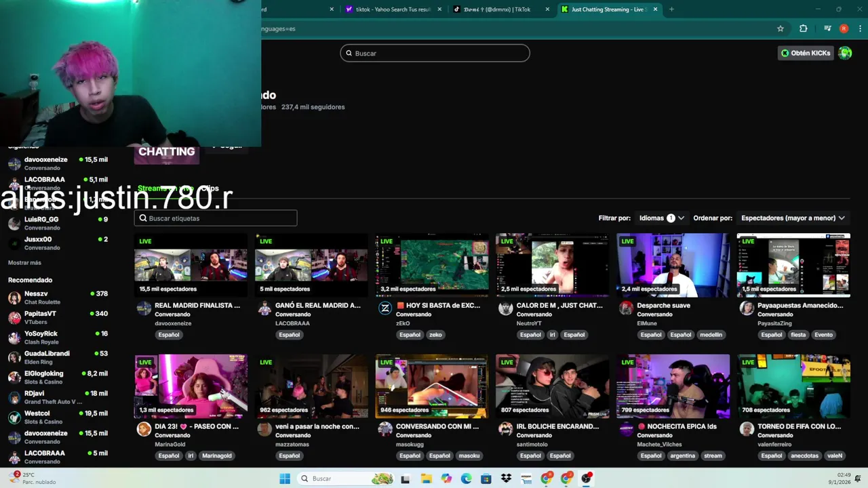Screen dimensions: 868x488
Task: Open LuisRG_GG channel in sidebar
Action: pos(58,223)
